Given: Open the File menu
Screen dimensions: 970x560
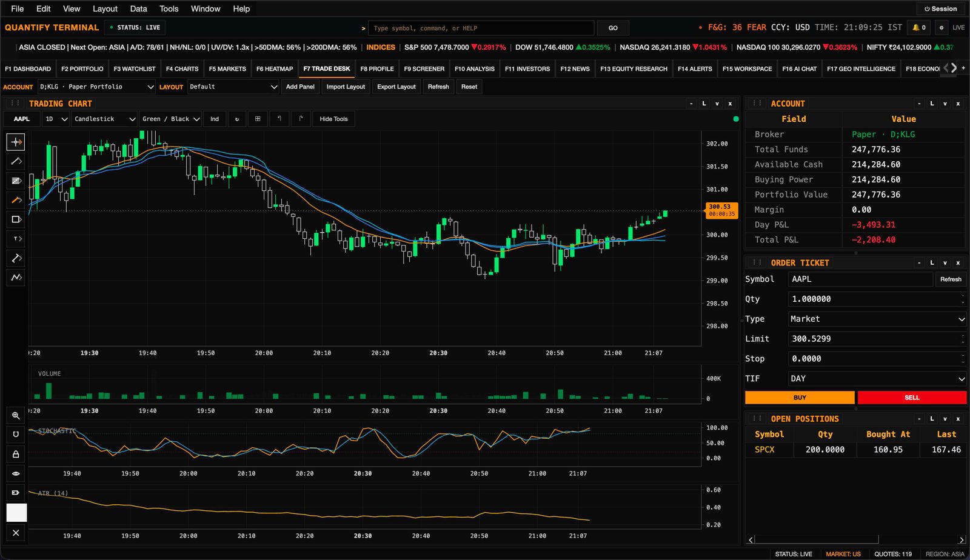Looking at the screenshot, I should (18, 8).
